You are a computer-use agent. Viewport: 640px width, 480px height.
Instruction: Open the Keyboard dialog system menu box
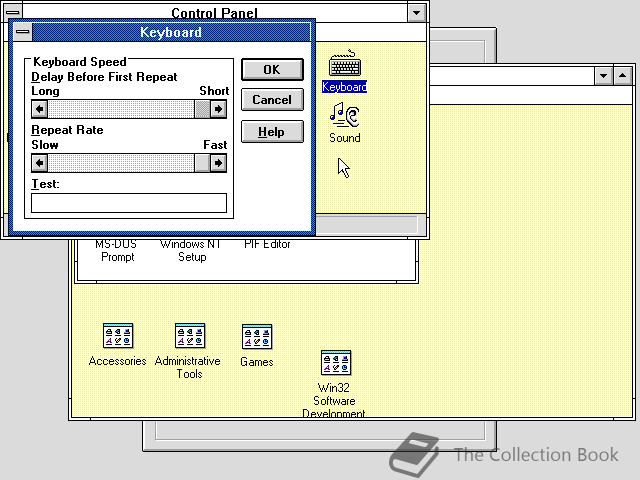tap(23, 32)
